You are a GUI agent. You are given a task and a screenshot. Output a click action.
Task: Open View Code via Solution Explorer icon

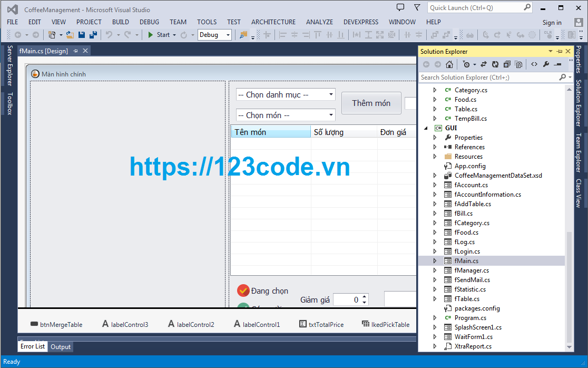534,64
